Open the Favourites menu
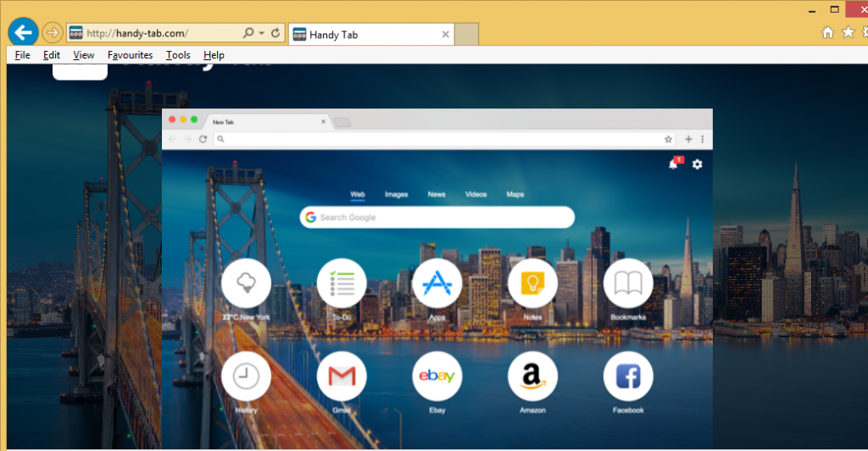 coord(130,55)
